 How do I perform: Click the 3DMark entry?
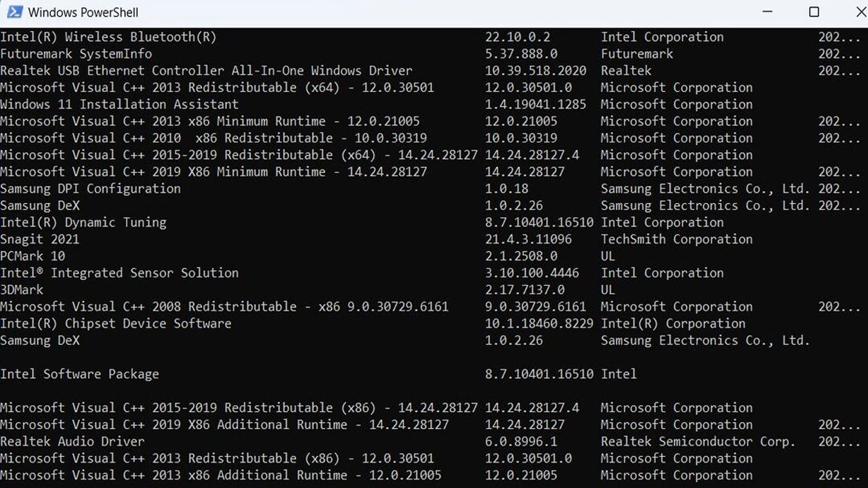click(x=21, y=290)
